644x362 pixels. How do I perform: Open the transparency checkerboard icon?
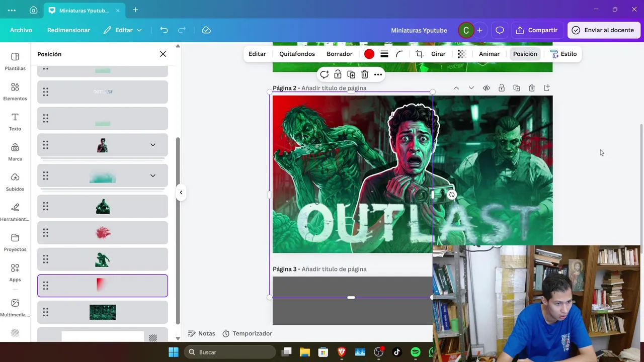[462, 54]
